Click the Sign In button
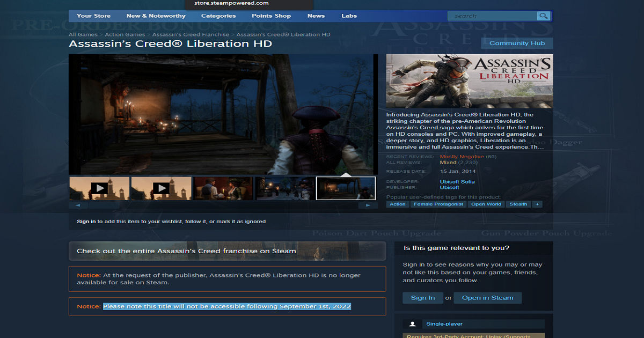Screen dimensions: 644x338 coord(423,298)
